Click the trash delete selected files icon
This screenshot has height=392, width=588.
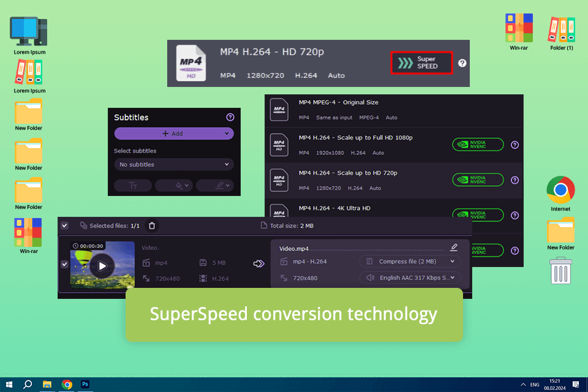(152, 225)
